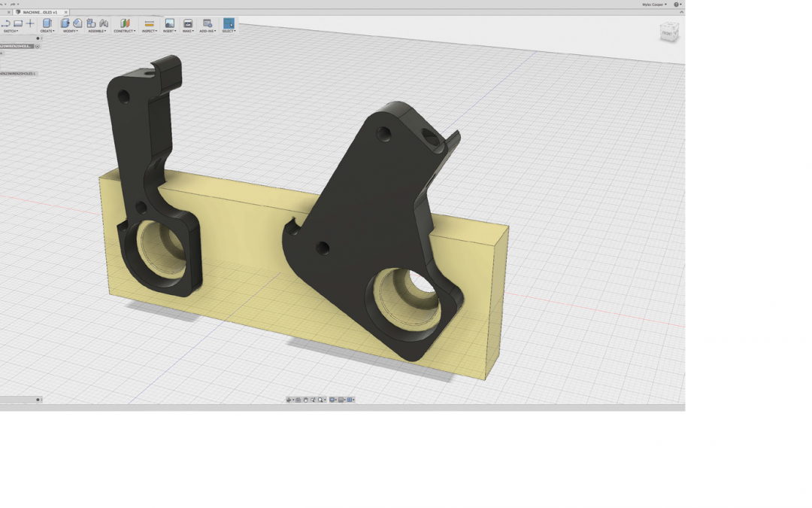Click the Fillet icon in MODIFY group
Viewport: 812px width, 508px height.
pos(77,23)
